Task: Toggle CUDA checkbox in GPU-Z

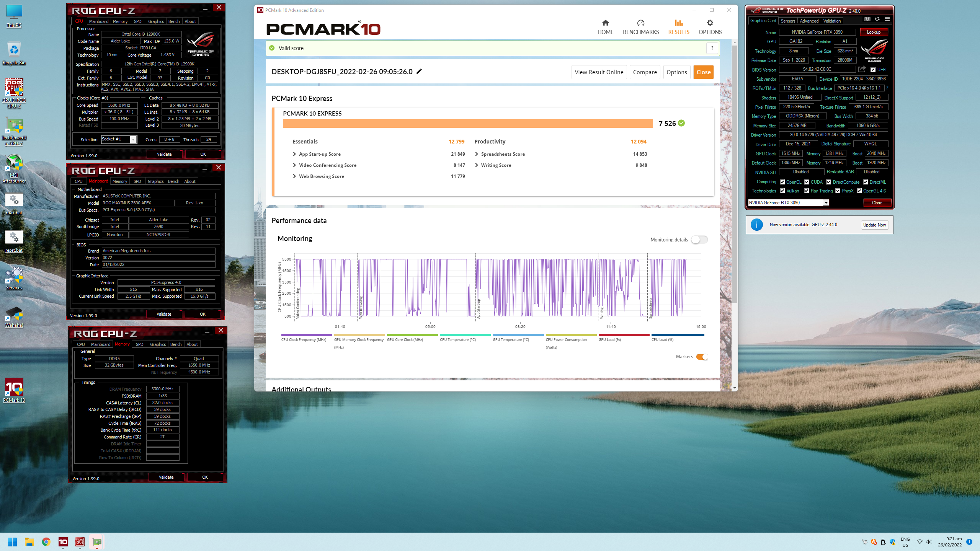Action: [807, 182]
